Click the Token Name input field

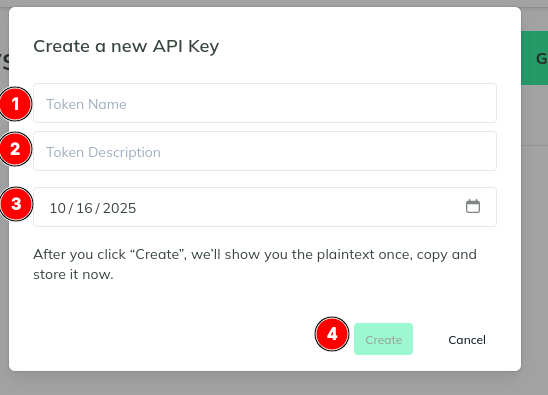pyautogui.click(x=265, y=103)
